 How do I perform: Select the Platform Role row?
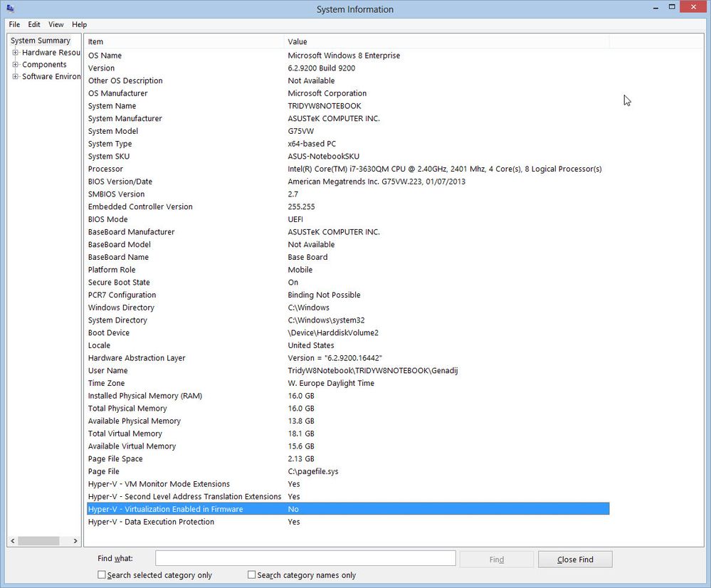click(x=348, y=270)
